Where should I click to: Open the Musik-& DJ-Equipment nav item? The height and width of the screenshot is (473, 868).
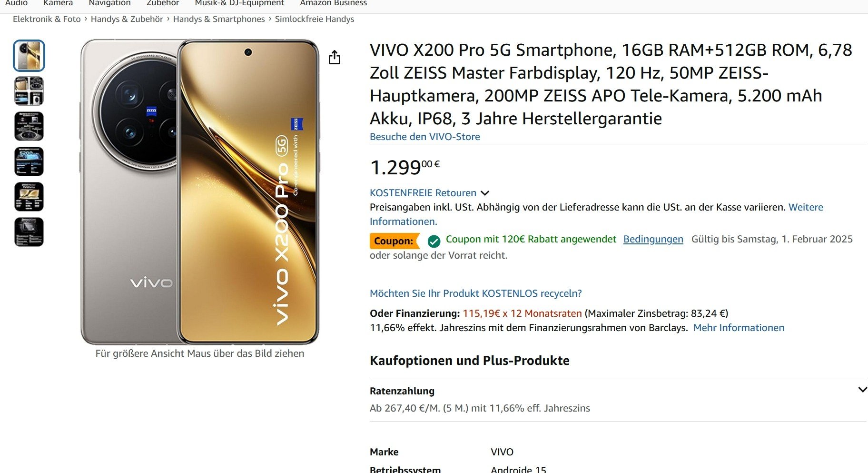[x=239, y=3]
